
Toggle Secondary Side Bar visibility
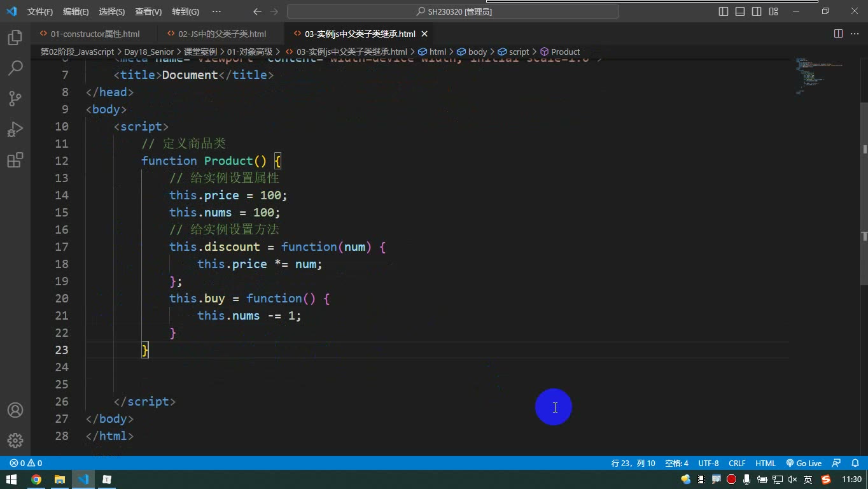pyautogui.click(x=757, y=11)
